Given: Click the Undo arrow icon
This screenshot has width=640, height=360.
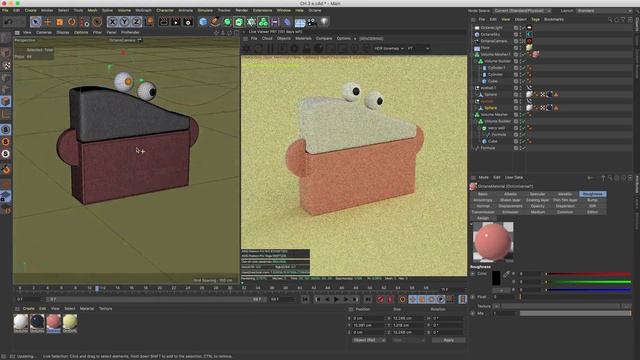Looking at the screenshot, I should coord(9,22).
